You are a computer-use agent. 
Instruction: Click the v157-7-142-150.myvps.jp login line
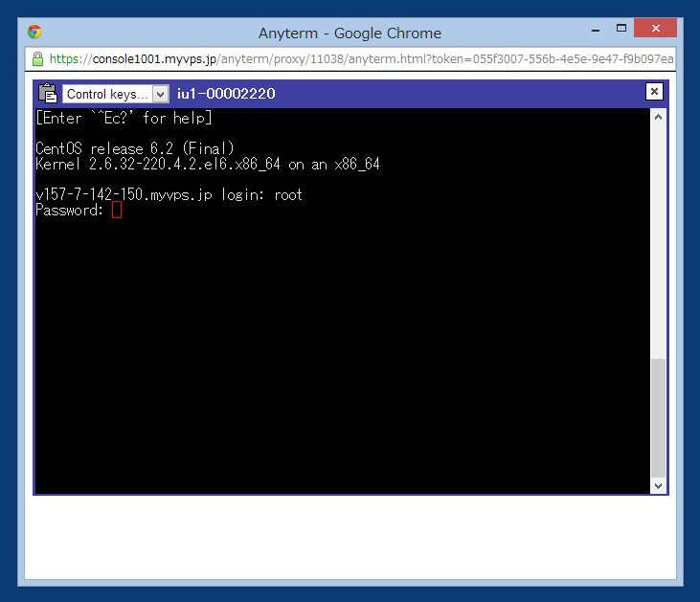(x=169, y=194)
